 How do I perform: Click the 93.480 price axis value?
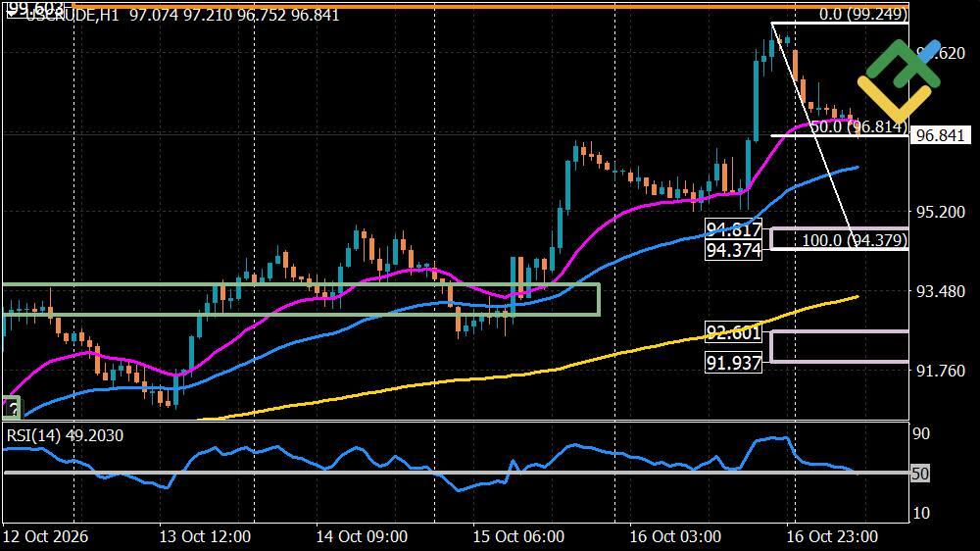(940, 291)
